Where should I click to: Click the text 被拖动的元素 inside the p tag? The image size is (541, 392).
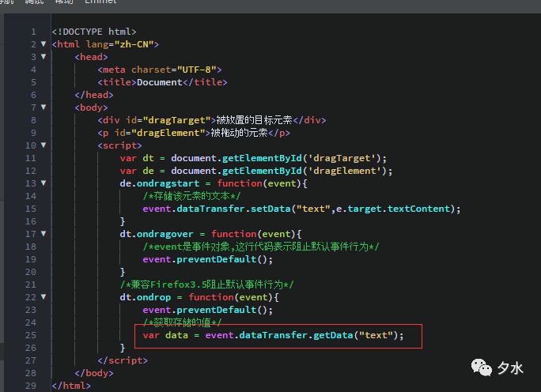point(239,133)
